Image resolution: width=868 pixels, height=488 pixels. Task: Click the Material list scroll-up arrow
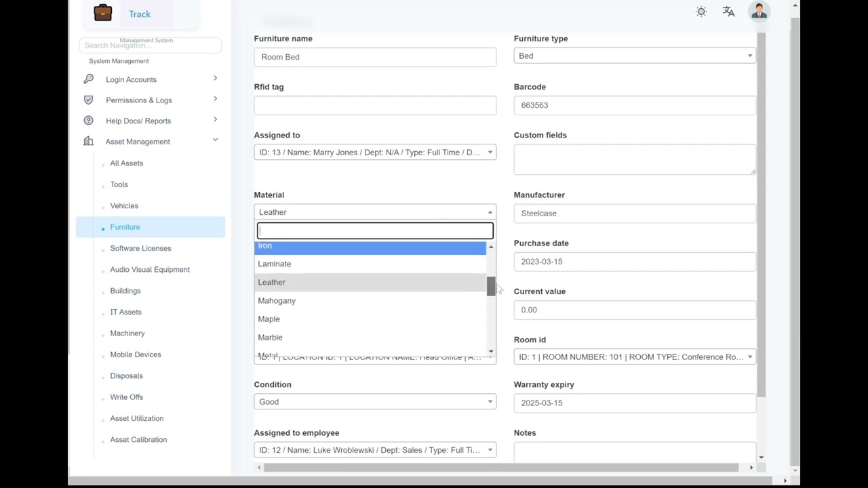[x=491, y=246]
